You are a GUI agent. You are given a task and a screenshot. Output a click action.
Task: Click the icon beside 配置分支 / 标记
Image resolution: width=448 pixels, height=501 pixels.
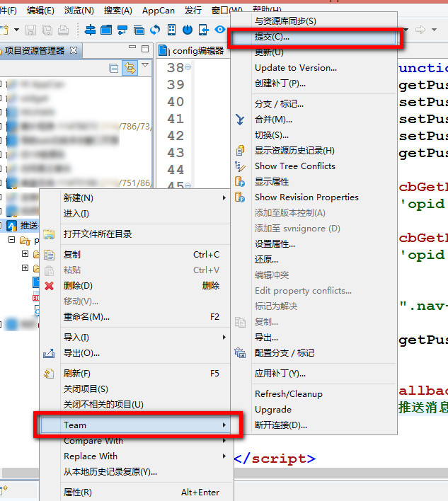[x=240, y=352]
